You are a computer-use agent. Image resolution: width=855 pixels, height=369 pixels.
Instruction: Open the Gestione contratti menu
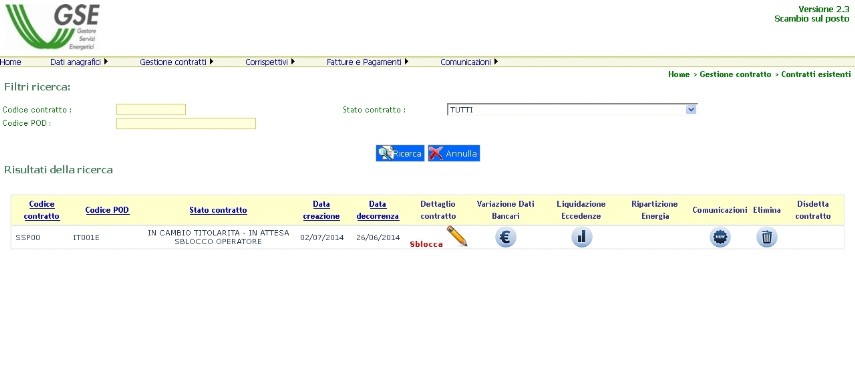(176, 62)
